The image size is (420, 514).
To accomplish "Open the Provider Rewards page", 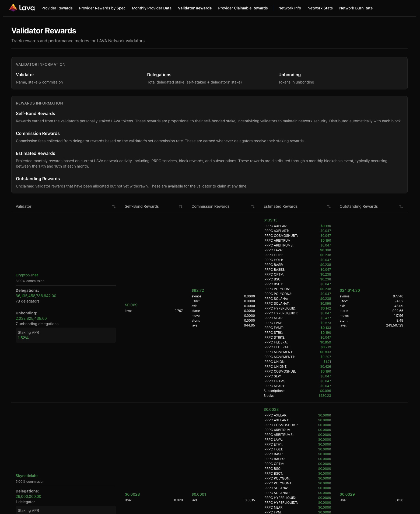I will (57, 8).
